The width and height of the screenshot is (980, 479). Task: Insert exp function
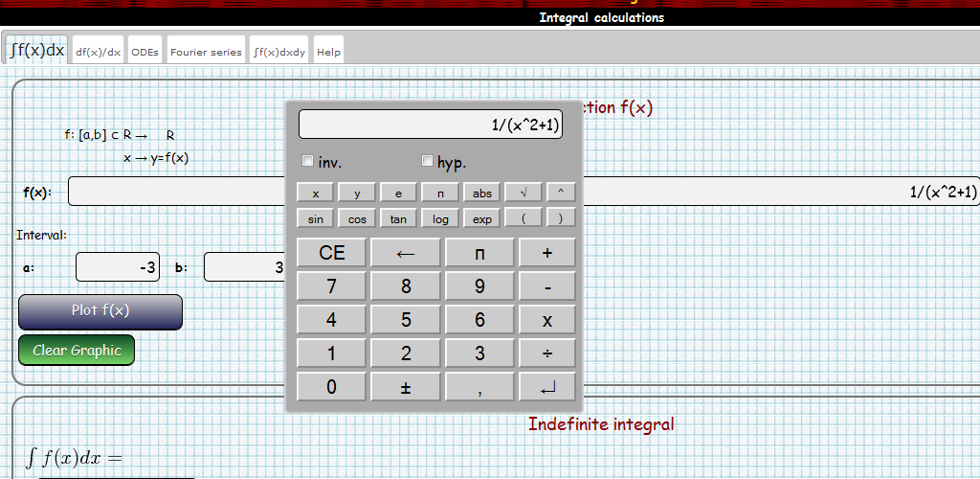(482, 218)
